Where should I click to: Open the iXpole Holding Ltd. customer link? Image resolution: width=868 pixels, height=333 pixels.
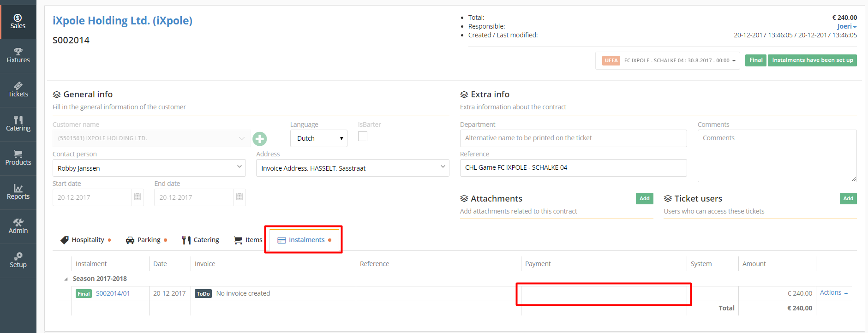point(122,21)
